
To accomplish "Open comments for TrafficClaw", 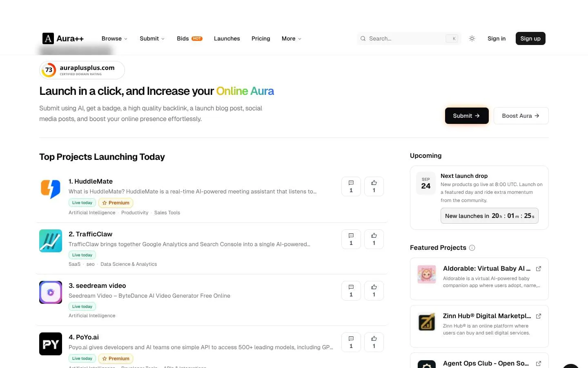I will click(351, 239).
